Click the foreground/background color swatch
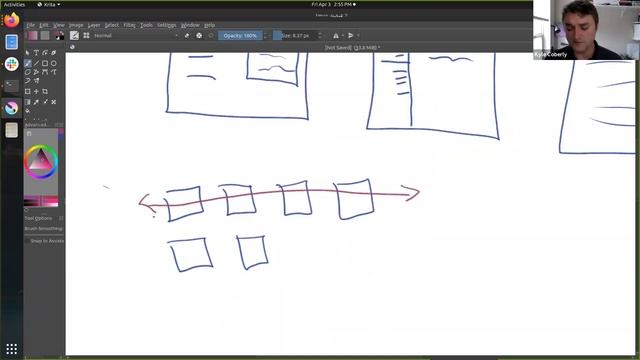 [x=59, y=36]
